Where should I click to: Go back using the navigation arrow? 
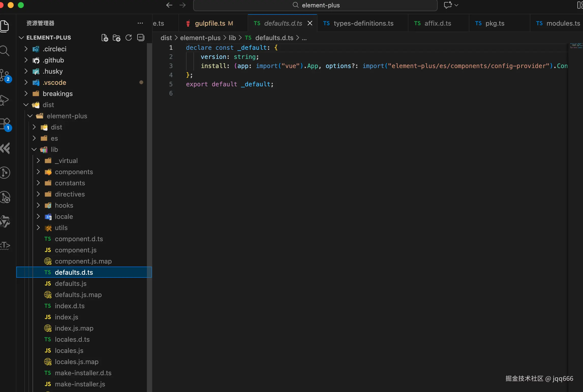(x=169, y=5)
